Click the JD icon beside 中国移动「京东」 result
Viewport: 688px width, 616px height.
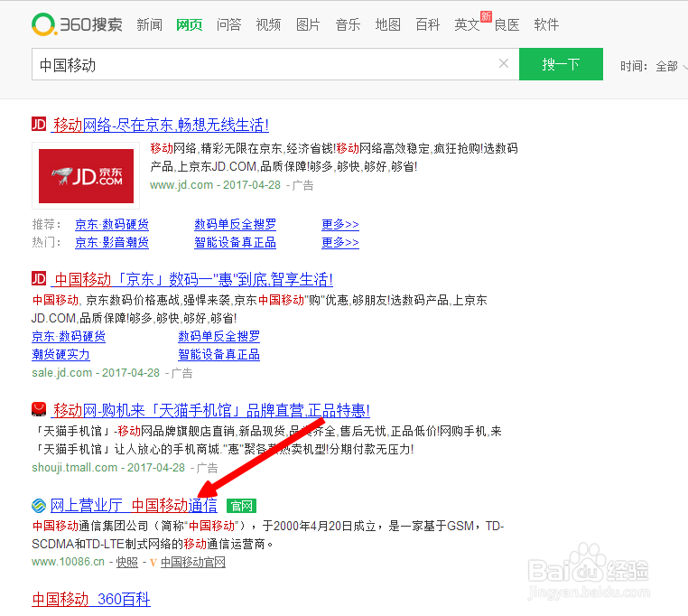[x=39, y=278]
